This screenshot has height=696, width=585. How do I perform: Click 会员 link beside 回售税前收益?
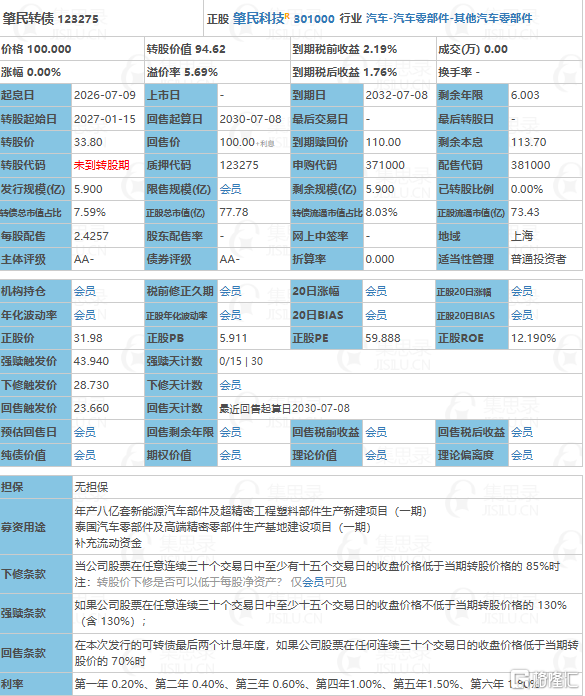pyautogui.click(x=376, y=432)
